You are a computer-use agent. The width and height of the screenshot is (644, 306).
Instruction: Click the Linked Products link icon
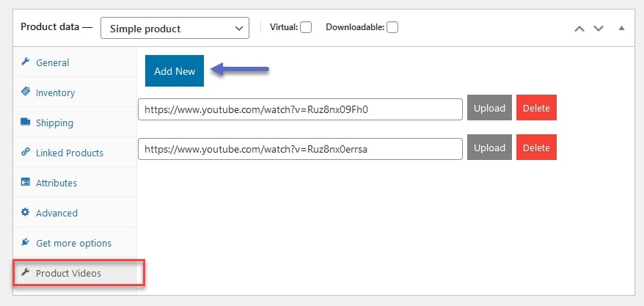click(26, 152)
